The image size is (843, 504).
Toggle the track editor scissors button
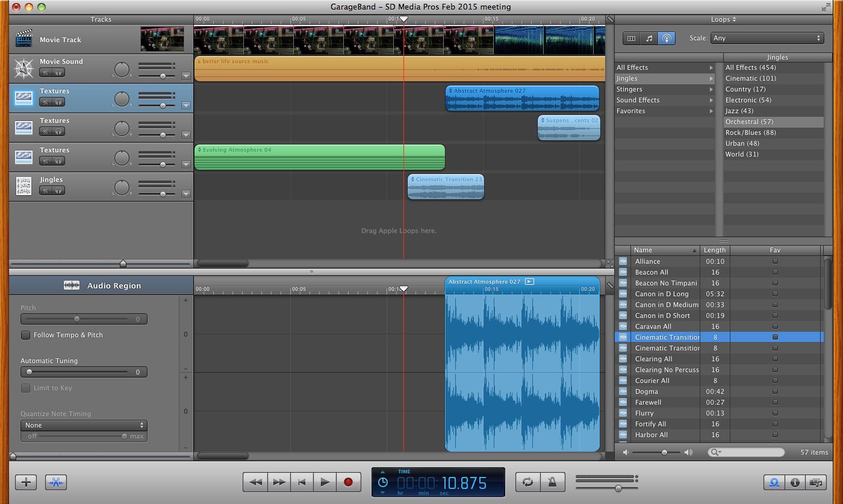[x=55, y=482]
